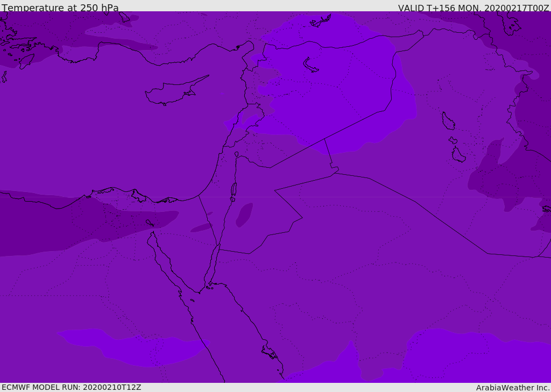This screenshot has width=551, height=392.
Task: Click the 'VALID T+156 MON. 20200217T00Z' label
Action: pyautogui.click(x=474, y=8)
